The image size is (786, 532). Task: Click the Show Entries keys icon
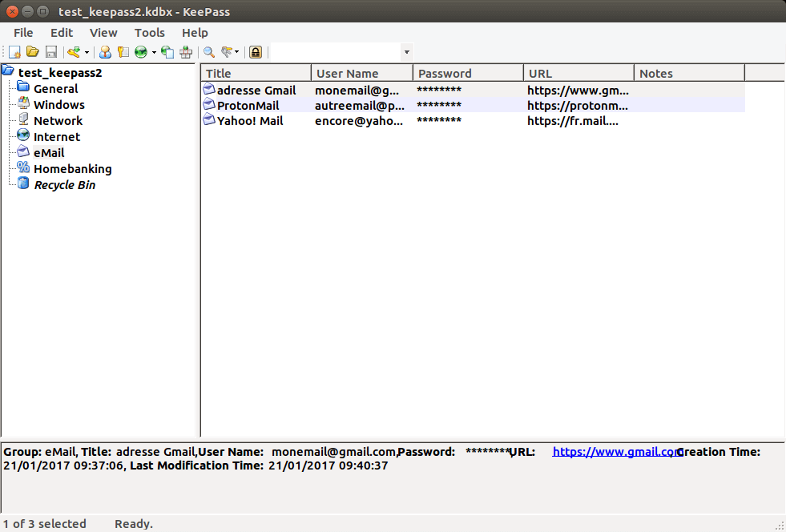tap(227, 52)
